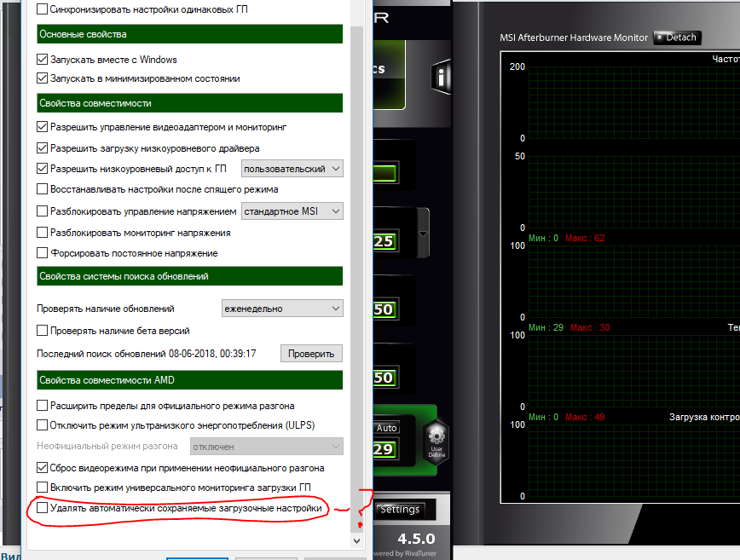
Task: Click the Макс : 62 graph reading
Action: click(585, 238)
